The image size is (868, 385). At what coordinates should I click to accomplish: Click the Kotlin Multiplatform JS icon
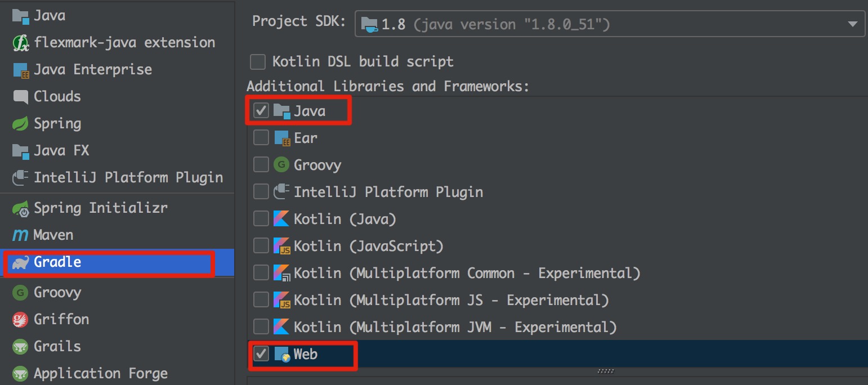coord(281,300)
